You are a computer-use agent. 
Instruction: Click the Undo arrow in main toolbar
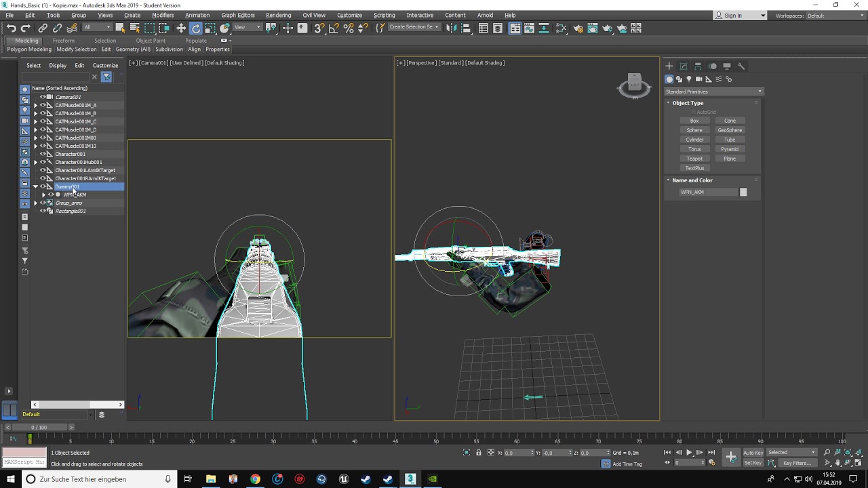[x=12, y=28]
